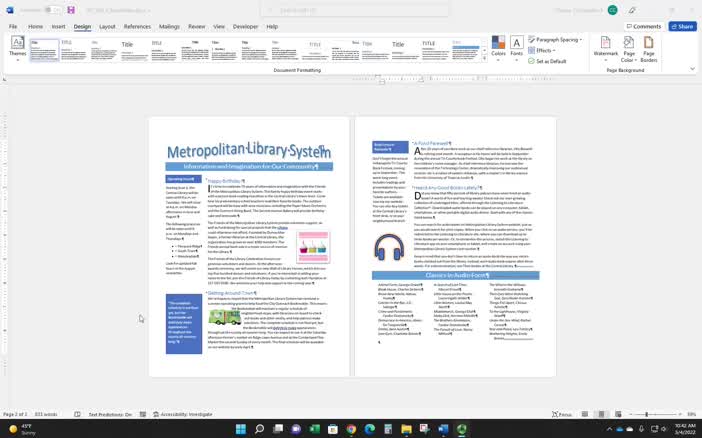This screenshot has width=702, height=438.
Task: Switch to Read Mode view
Action: pyautogui.click(x=585, y=414)
